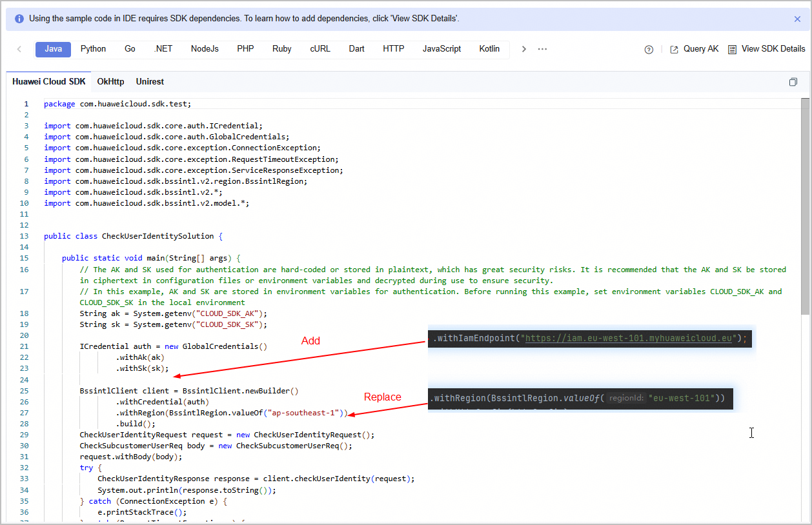Image resolution: width=812 pixels, height=525 pixels.
Task: Click the ap-southeast-1 region line
Action: coord(232,413)
